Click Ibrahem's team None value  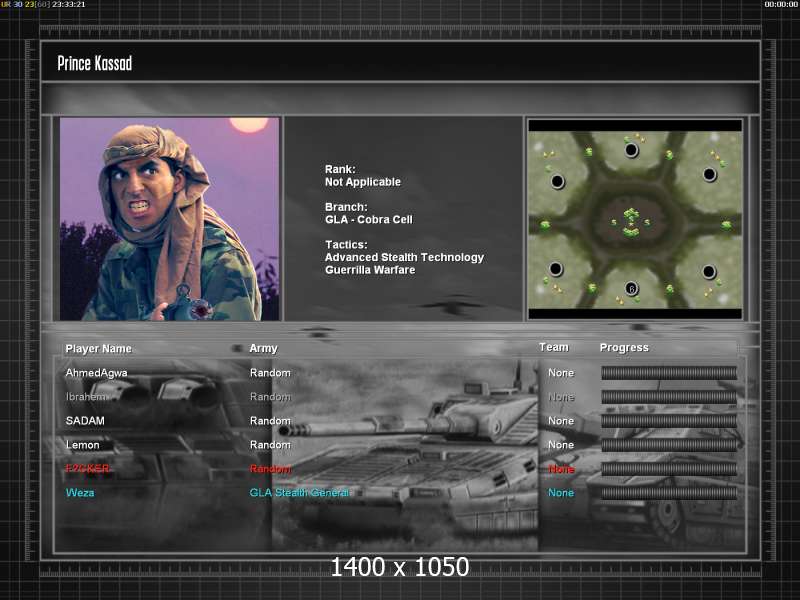pos(561,397)
